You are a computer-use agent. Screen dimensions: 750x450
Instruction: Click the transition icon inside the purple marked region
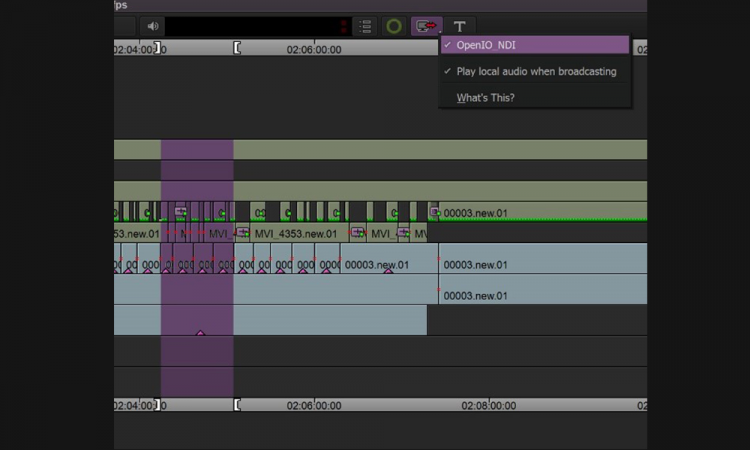(180, 211)
